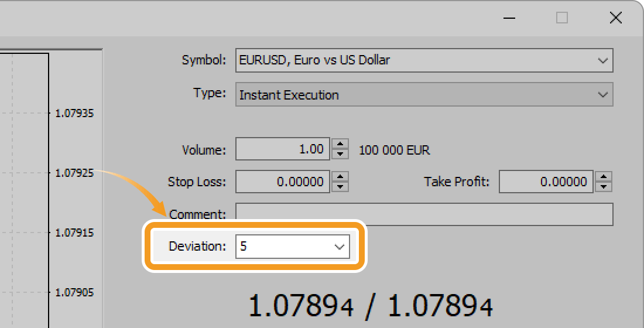The width and height of the screenshot is (644, 328).
Task: Increase Take Profit with the up arrow
Action: [604, 177]
